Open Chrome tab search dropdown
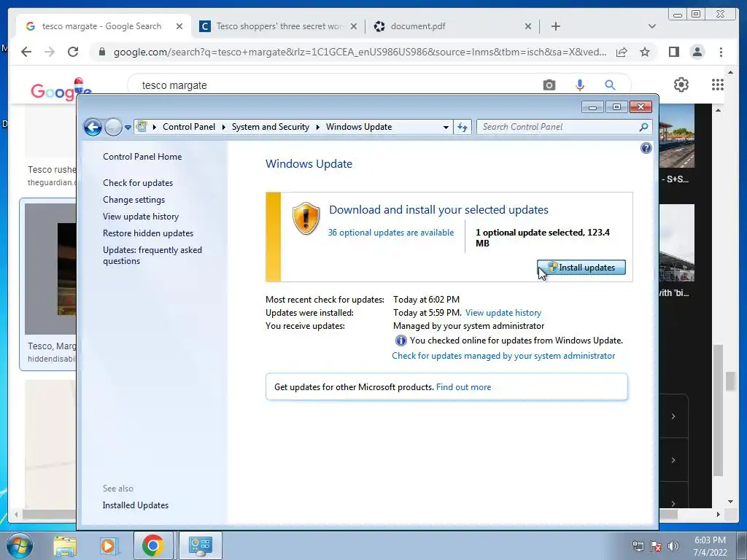This screenshot has width=747, height=560. (x=651, y=26)
